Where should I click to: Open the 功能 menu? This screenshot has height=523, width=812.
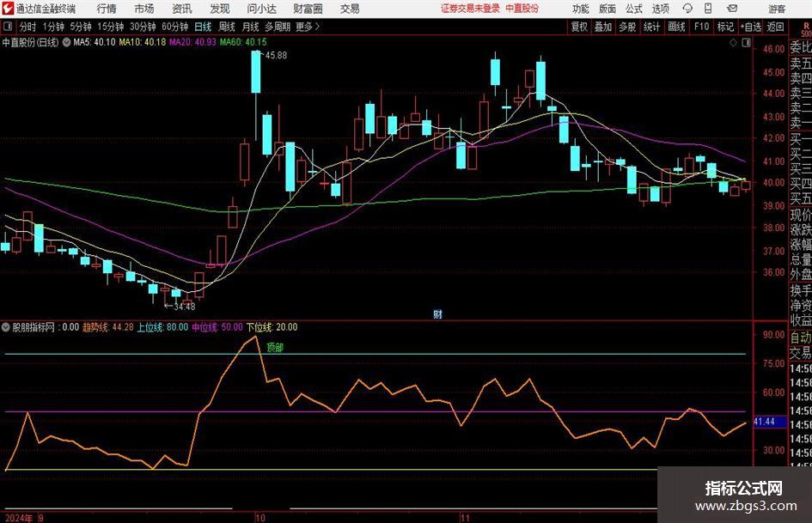581,9
